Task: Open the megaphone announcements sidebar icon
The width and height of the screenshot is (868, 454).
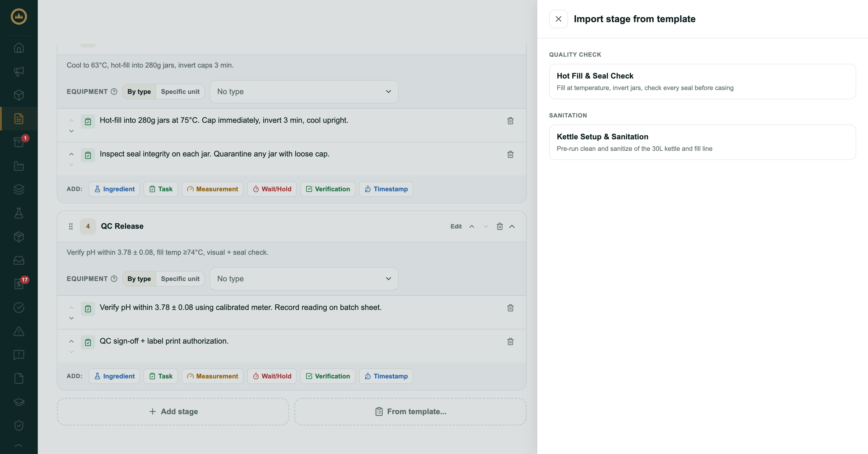Action: coord(19,71)
